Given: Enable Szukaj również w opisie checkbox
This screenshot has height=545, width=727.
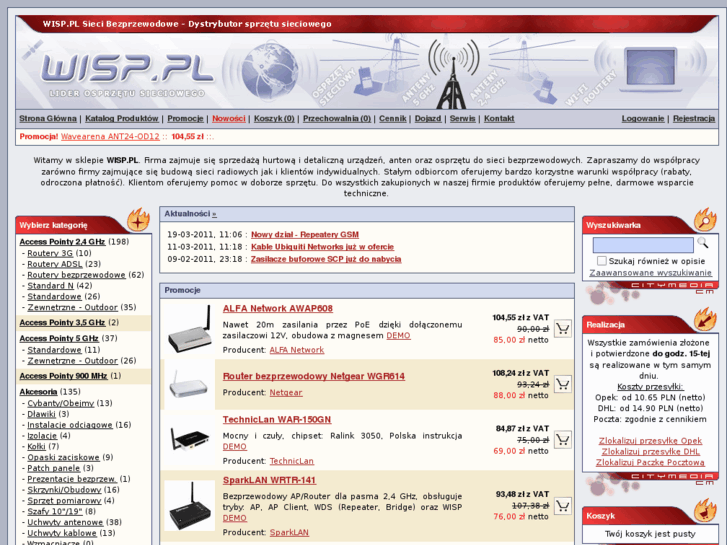Looking at the screenshot, I should tap(602, 261).
